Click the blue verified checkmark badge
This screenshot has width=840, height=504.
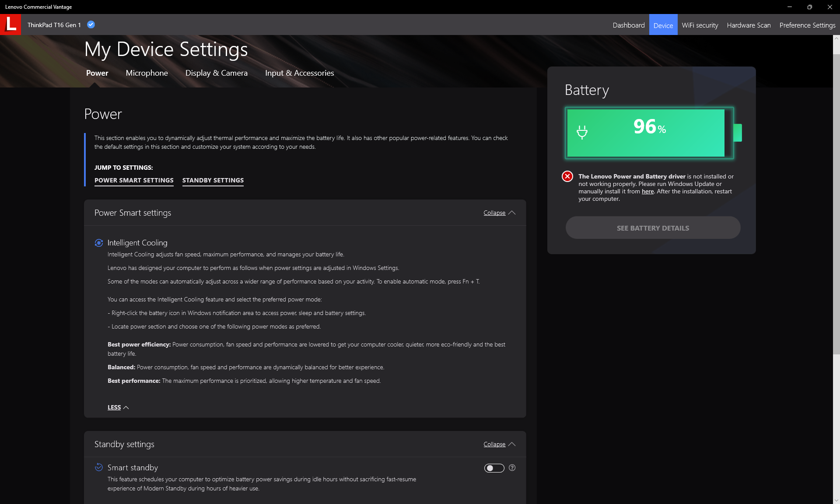point(91,24)
